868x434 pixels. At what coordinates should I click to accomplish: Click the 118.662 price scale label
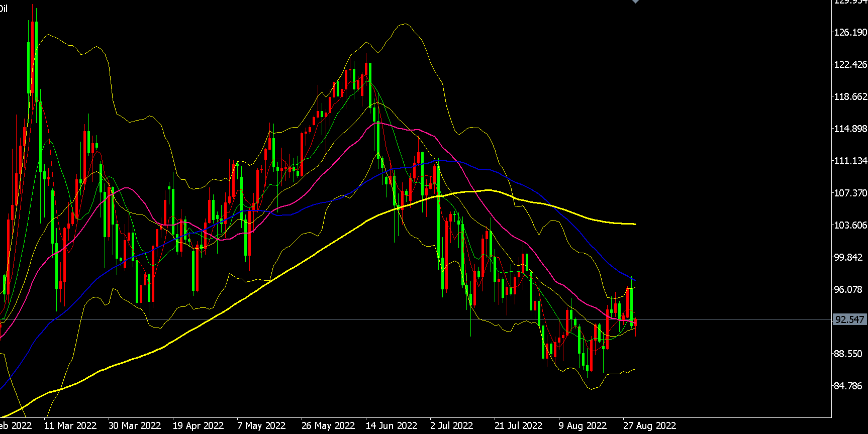(x=850, y=96)
